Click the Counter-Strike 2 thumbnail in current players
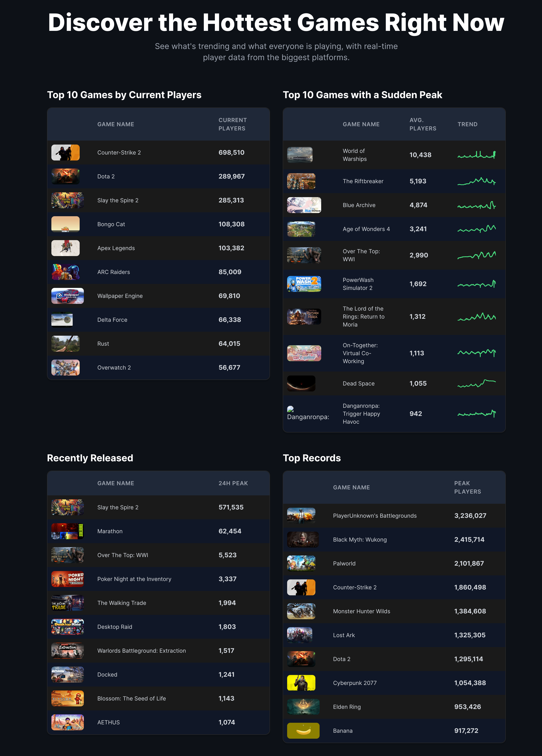This screenshot has height=756, width=542. click(65, 153)
